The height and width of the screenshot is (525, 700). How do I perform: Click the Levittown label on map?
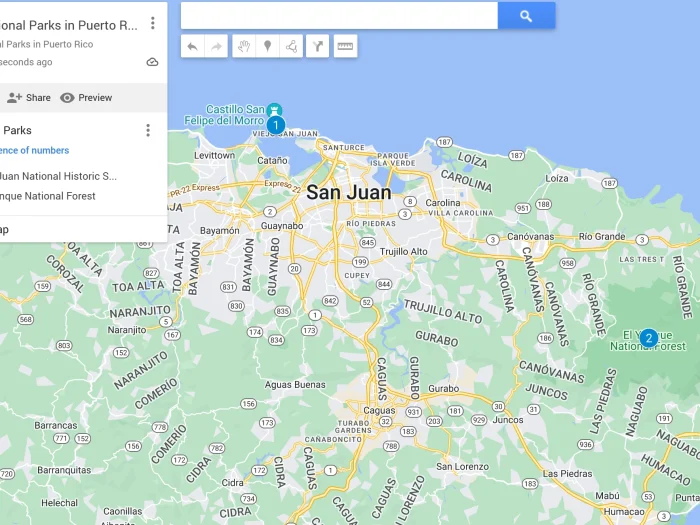point(214,155)
